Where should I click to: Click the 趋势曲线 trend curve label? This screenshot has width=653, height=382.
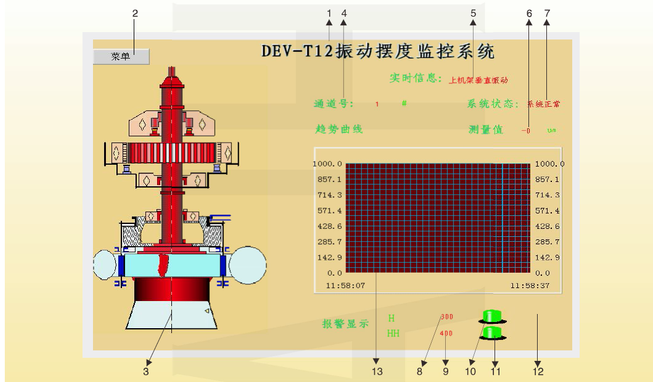point(339,129)
